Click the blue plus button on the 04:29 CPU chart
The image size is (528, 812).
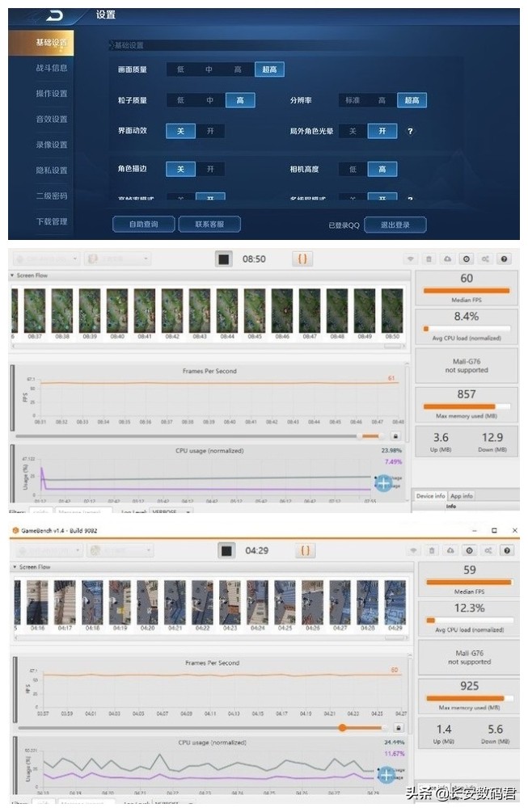(386, 775)
